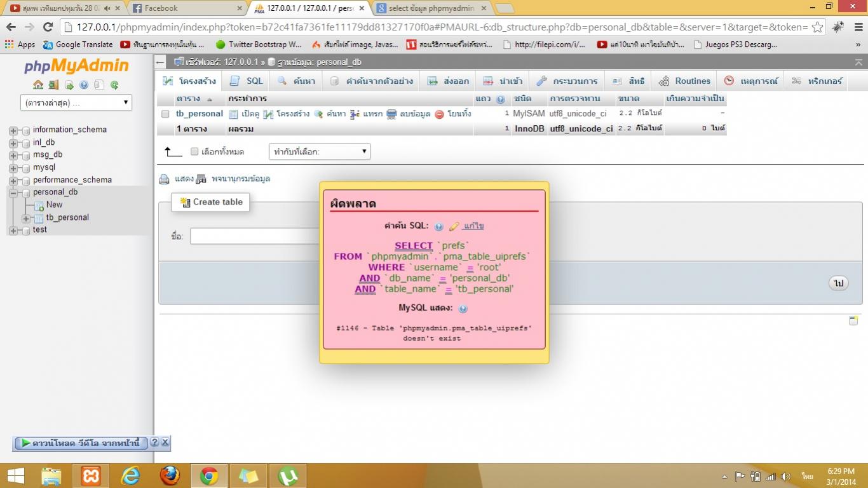Click the log out door icon
This screenshot has width=868, height=488.
(53, 85)
